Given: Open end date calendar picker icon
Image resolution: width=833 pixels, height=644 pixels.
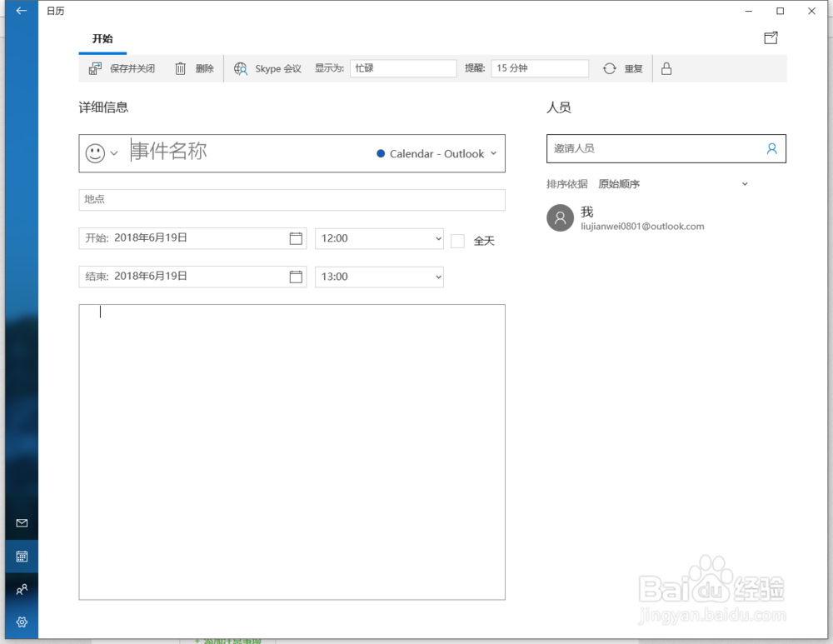Looking at the screenshot, I should pos(296,277).
